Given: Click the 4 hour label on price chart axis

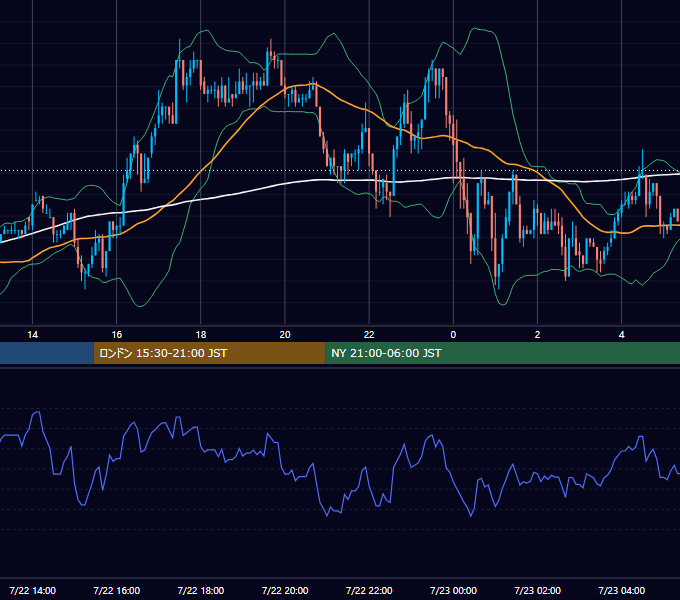Looking at the screenshot, I should pyautogui.click(x=621, y=335).
